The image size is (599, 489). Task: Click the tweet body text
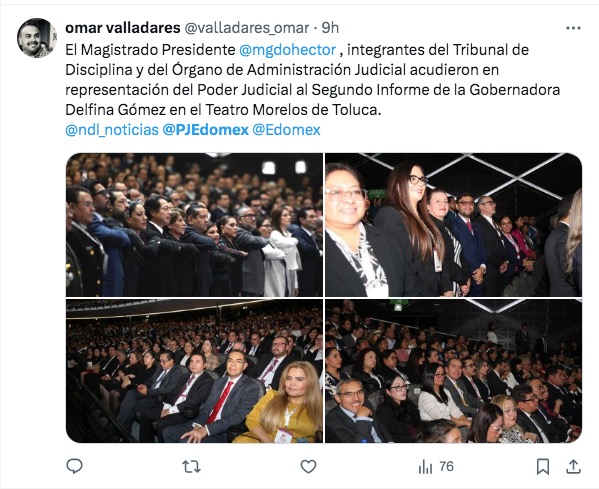coord(312,79)
